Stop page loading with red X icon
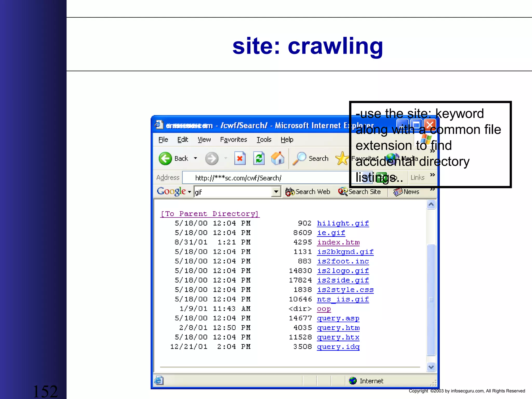 tap(240, 158)
